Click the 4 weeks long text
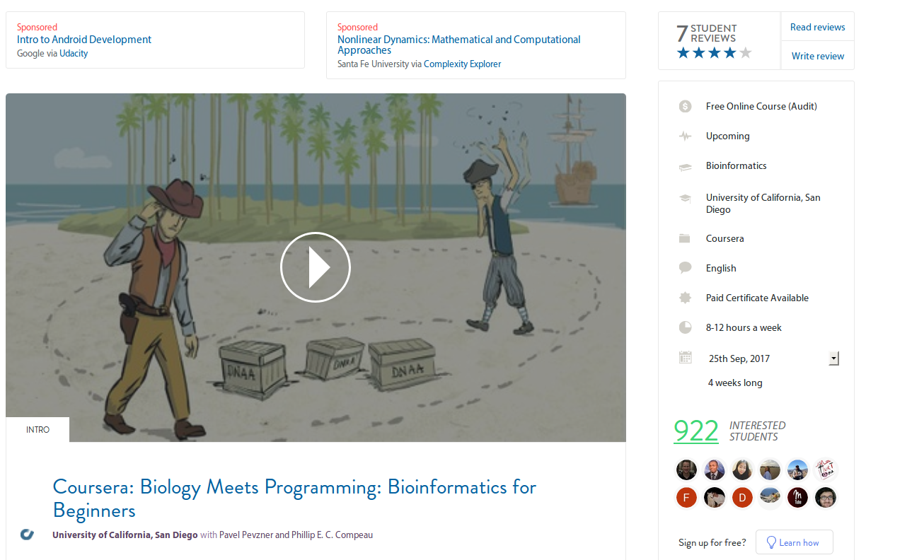Image resolution: width=924 pixels, height=560 pixels. coord(735,383)
